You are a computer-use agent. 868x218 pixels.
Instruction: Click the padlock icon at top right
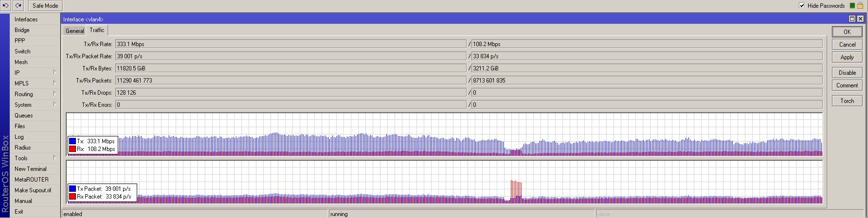pos(860,6)
